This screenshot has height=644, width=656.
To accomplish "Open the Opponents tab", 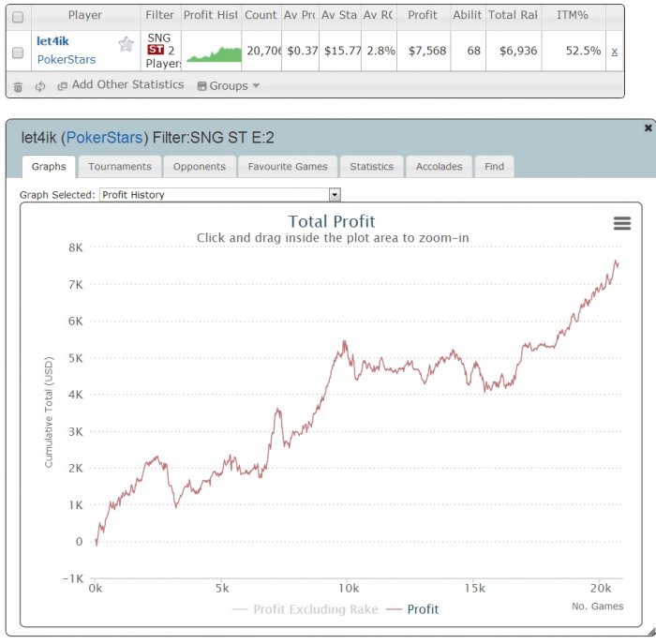I will [200, 167].
